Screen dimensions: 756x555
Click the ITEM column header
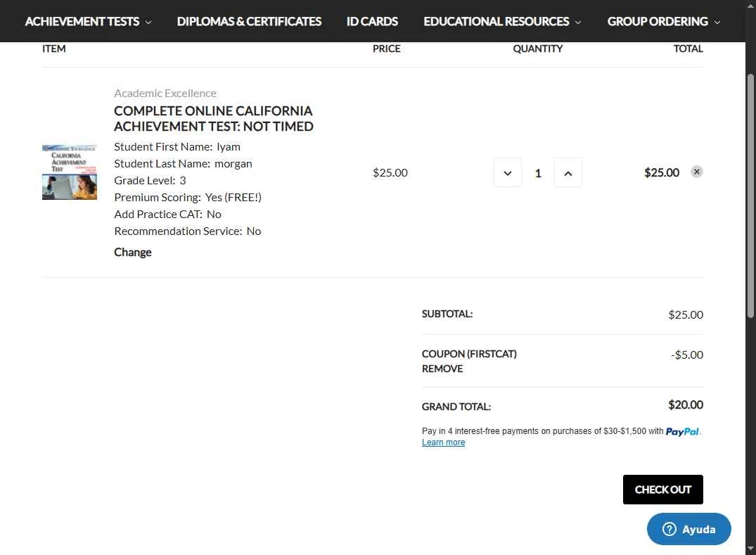tap(54, 49)
